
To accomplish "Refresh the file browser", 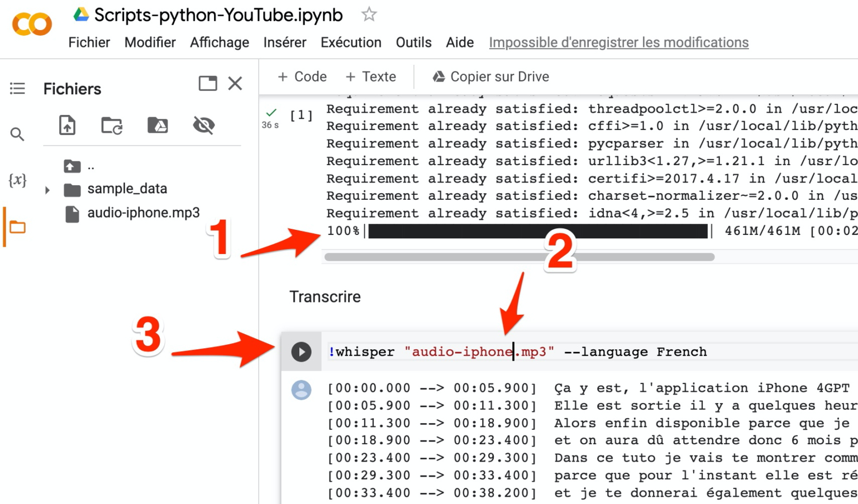I will 112,125.
